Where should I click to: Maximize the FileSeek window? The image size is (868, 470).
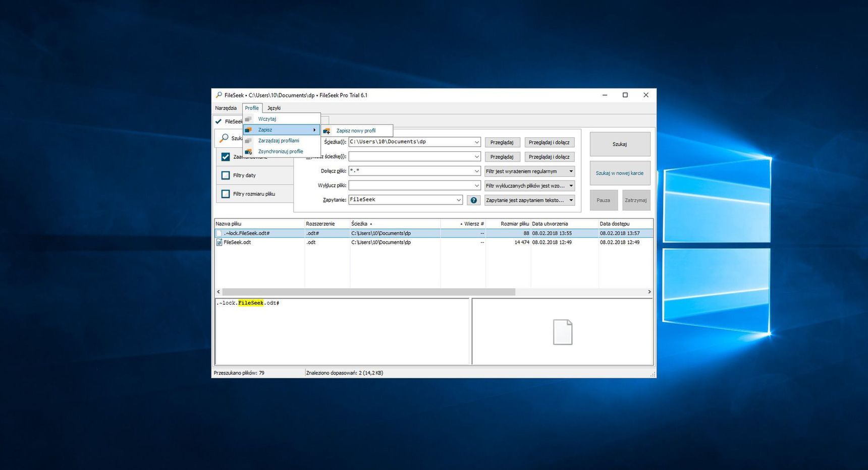point(625,95)
